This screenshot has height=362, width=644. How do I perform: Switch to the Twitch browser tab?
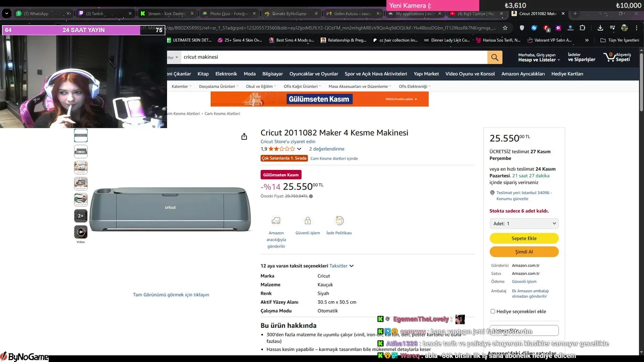[106, 14]
